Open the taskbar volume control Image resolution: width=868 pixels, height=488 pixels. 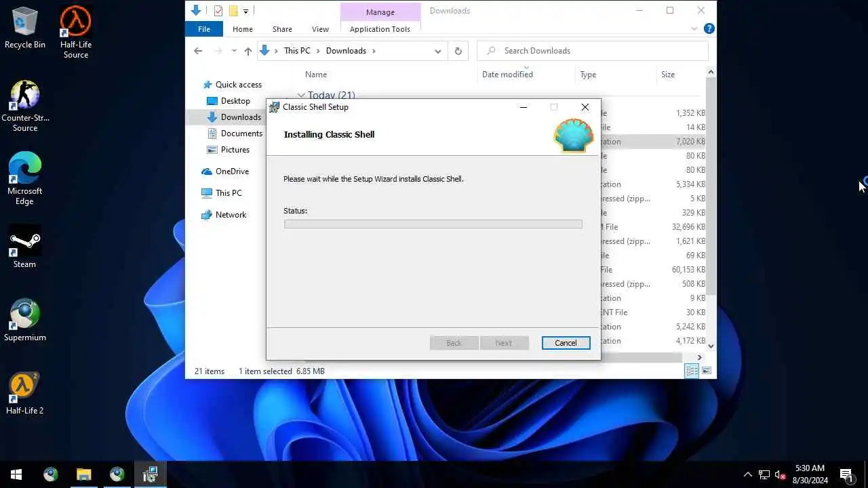[781, 474]
